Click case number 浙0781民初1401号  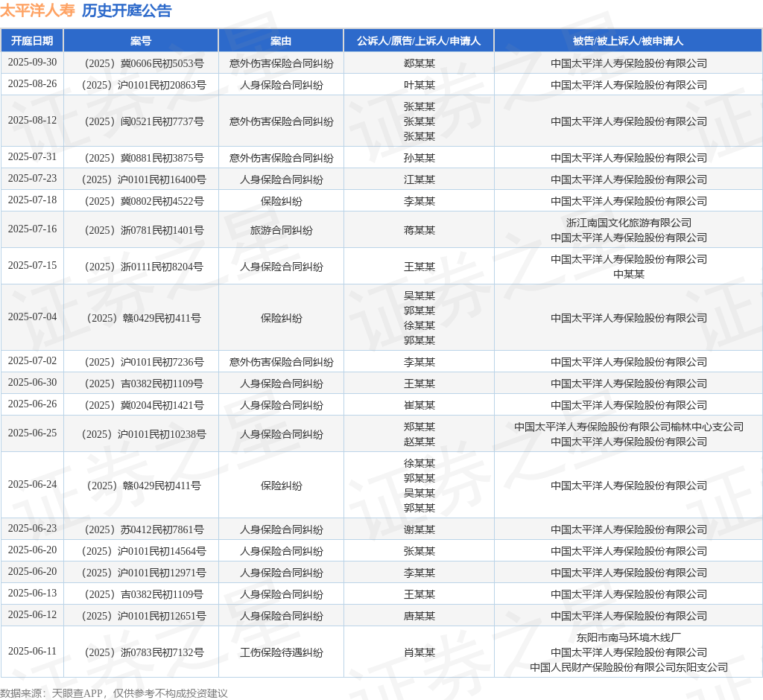pos(144,230)
